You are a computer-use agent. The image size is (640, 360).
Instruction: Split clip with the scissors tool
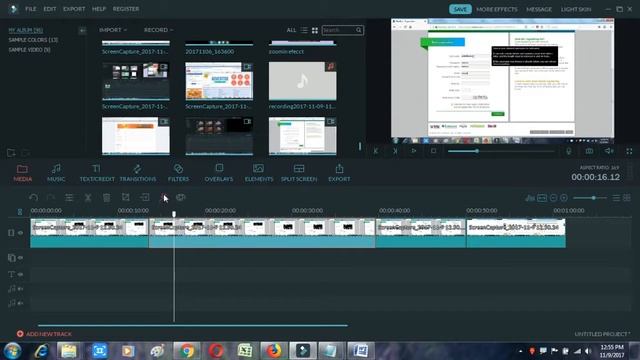pyautogui.click(x=88, y=198)
